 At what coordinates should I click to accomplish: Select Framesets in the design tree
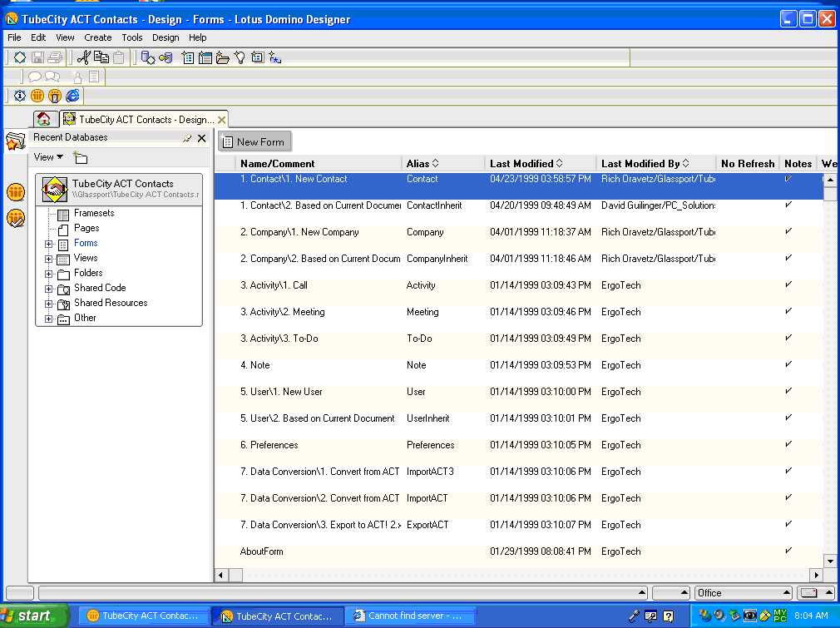94,213
